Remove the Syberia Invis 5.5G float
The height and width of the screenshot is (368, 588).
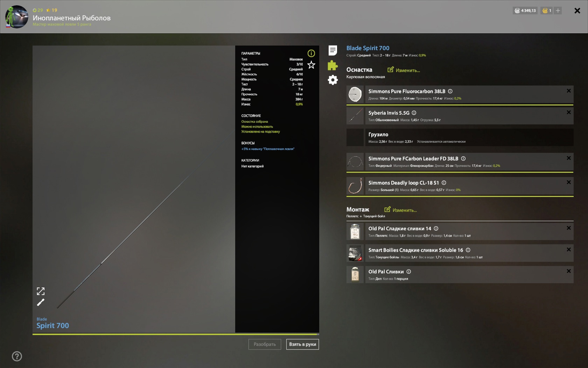pyautogui.click(x=568, y=113)
